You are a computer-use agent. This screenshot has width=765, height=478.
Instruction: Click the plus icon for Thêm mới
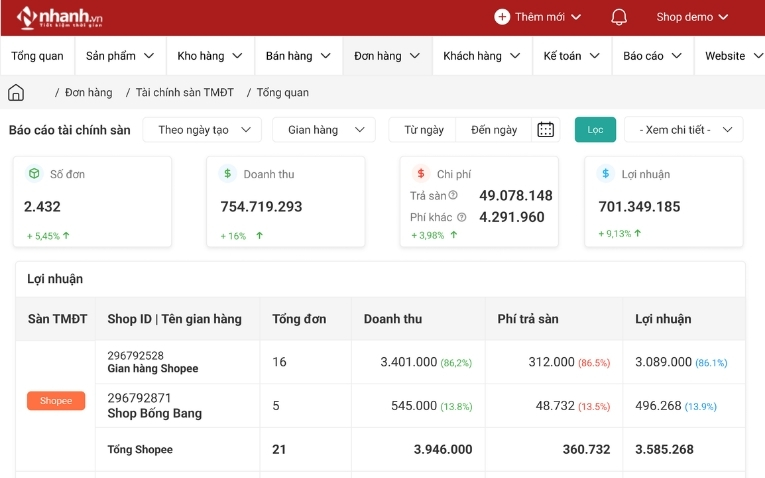click(502, 17)
